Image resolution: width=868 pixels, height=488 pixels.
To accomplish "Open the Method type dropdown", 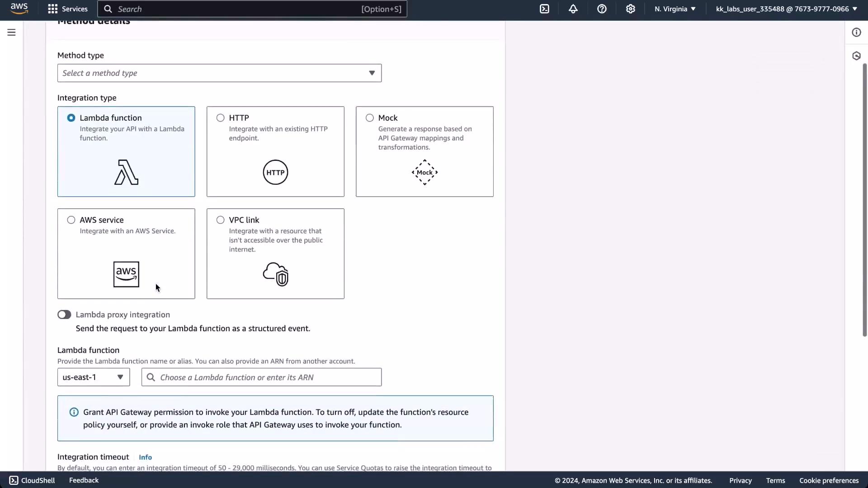I will (219, 73).
